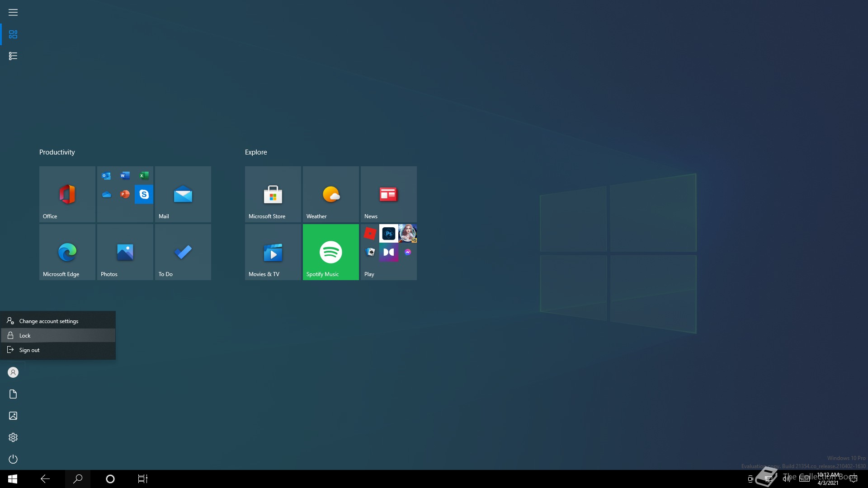Click the Explore group heading

point(256,152)
